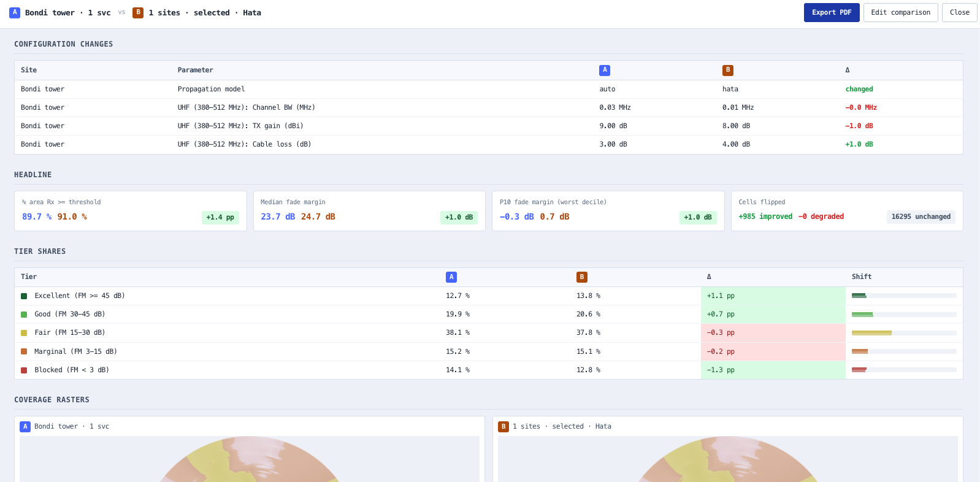Click the Shift bar for Marginal tier
The width and height of the screenshot is (980, 482).
point(904,351)
